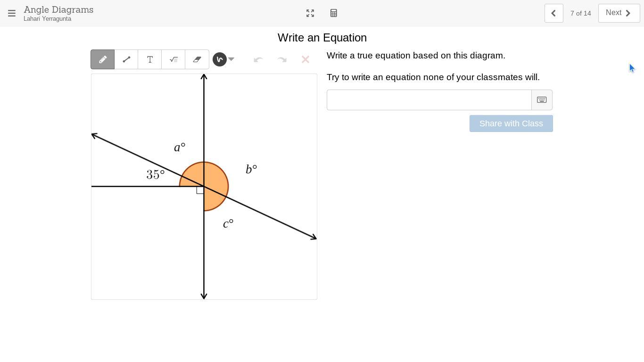Click the undo arrow
Image resolution: width=644 pixels, height=362 pixels.
pyautogui.click(x=258, y=59)
